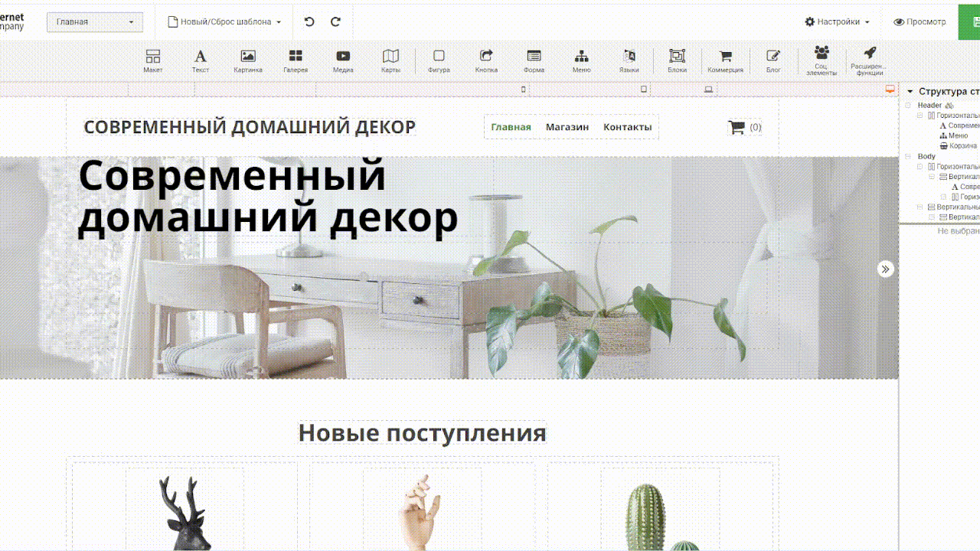Switch to desktop monitor viewport
Screen dimensions: 980x551
(x=890, y=90)
